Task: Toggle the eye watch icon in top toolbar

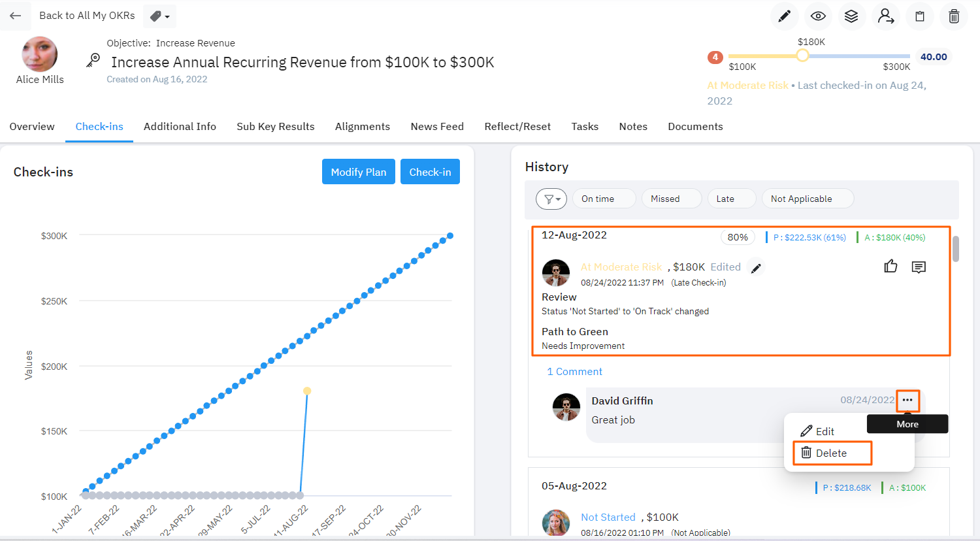Action: click(x=818, y=16)
